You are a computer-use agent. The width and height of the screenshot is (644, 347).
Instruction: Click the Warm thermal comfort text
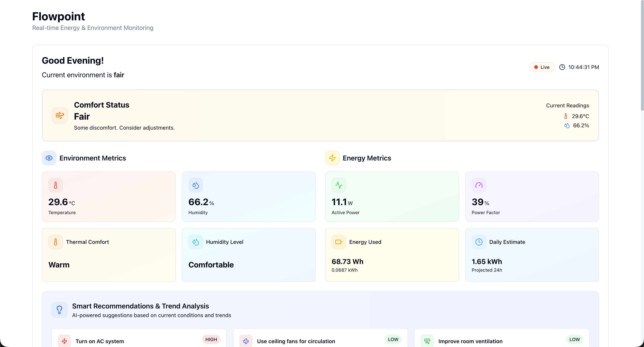point(59,265)
